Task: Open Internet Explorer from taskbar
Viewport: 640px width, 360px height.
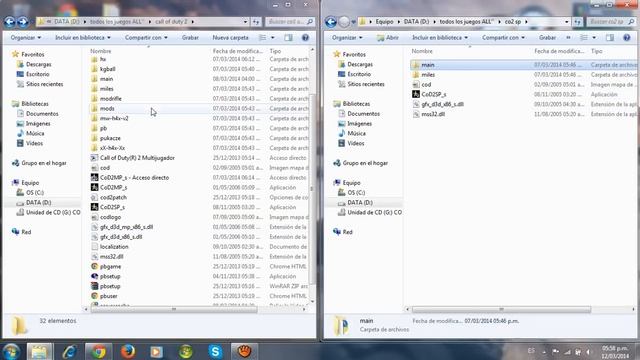Action: pos(69,351)
